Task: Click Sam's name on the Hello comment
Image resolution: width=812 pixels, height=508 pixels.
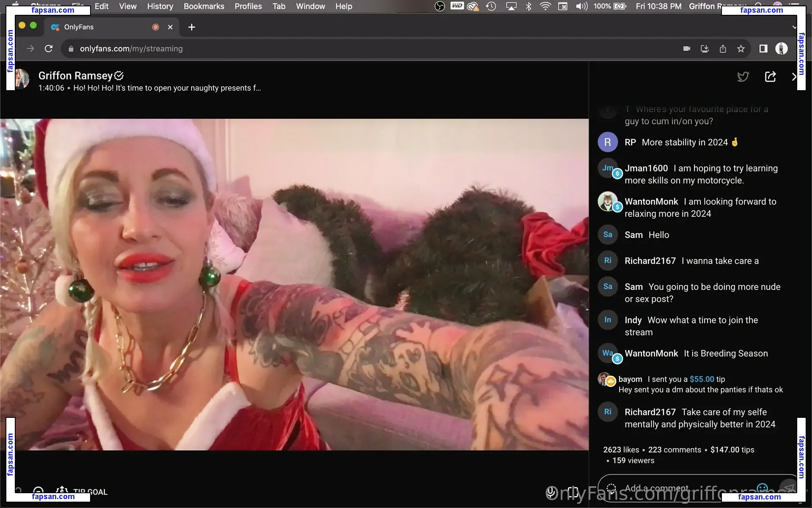Action: coord(634,235)
